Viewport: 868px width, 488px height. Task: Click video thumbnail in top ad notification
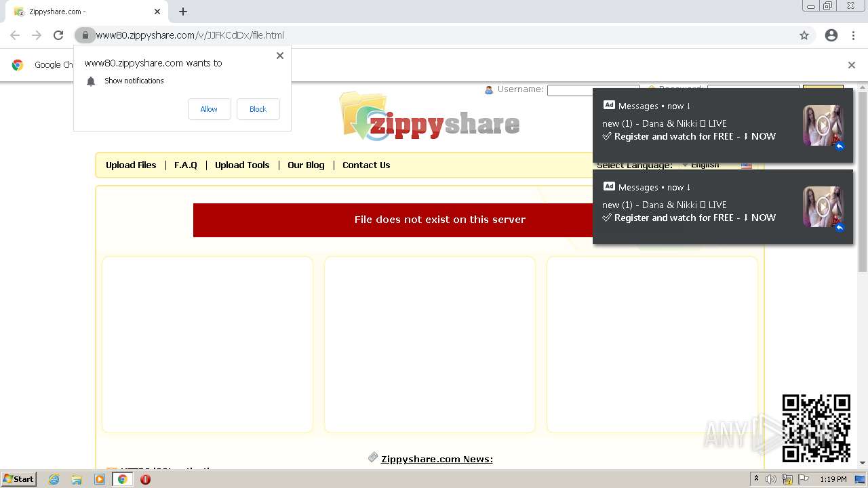[x=823, y=125]
